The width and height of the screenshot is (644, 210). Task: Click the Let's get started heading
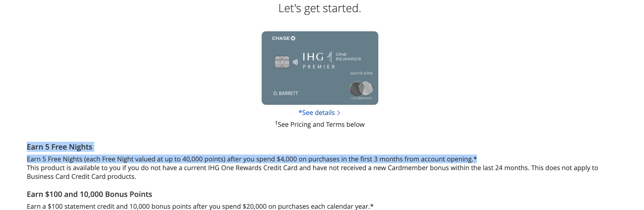click(x=320, y=8)
